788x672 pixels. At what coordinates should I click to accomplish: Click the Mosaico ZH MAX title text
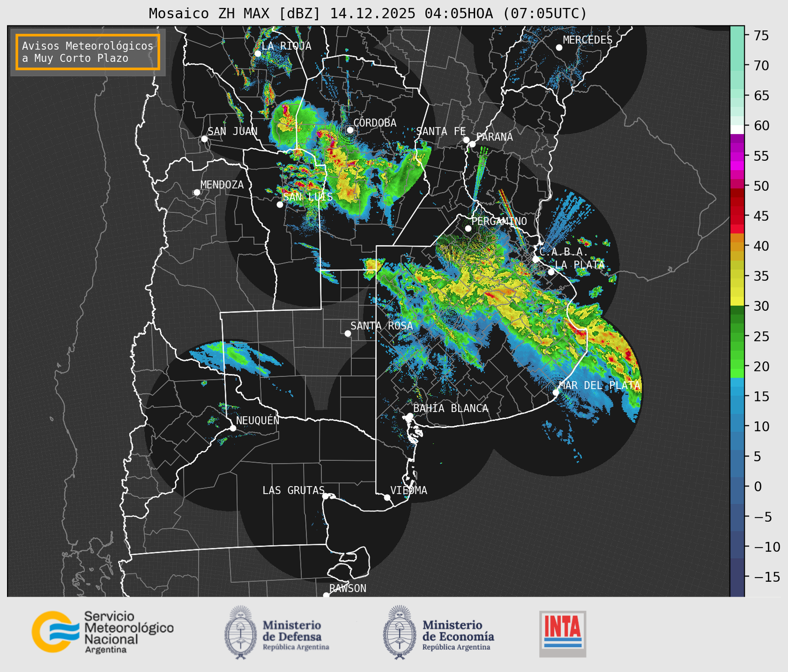pos(368,14)
